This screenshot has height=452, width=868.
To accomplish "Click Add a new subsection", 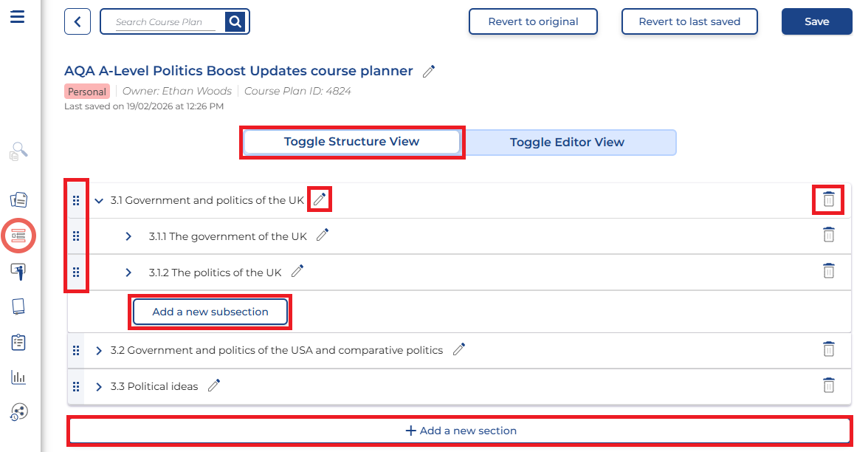I will (210, 312).
